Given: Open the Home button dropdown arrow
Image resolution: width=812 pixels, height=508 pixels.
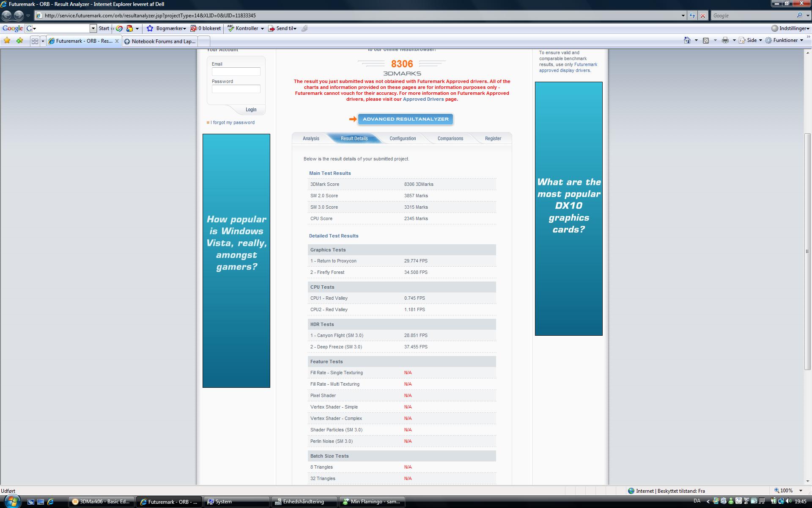Looking at the screenshot, I should (696, 40).
